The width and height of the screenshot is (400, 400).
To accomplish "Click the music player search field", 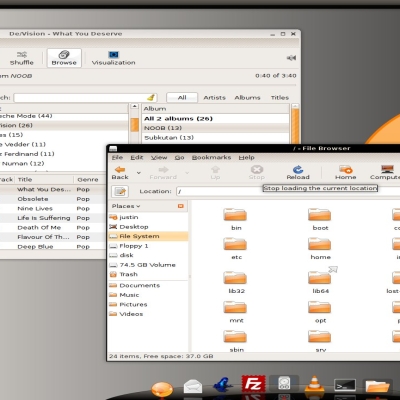I will coord(85,98).
